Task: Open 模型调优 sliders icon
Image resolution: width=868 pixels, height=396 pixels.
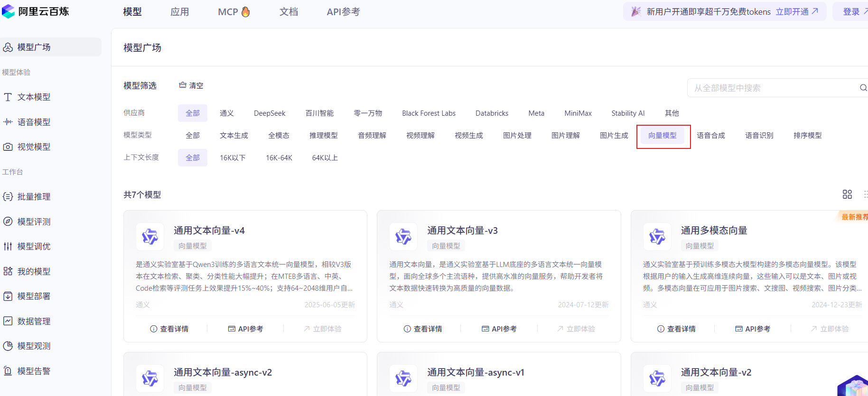Action: pos(8,246)
